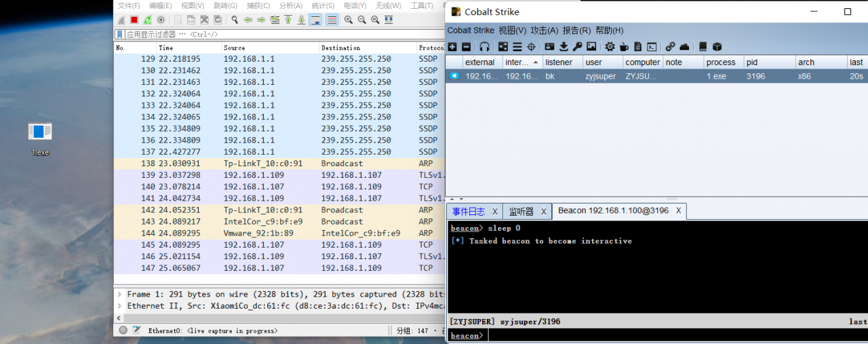Screen dimensions: 868x344
Task: Expand the Frame 1 details row
Action: point(120,294)
